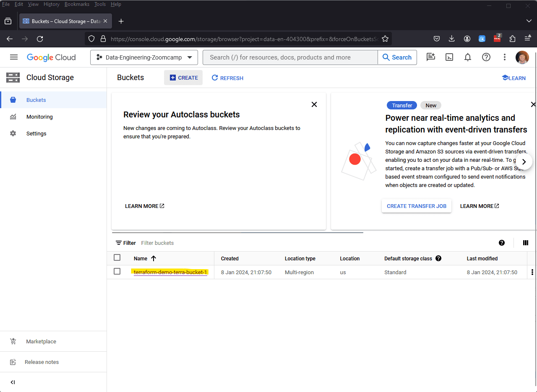Close the Autoclass buckets review card
This screenshot has width=537, height=392.
(x=314, y=104)
